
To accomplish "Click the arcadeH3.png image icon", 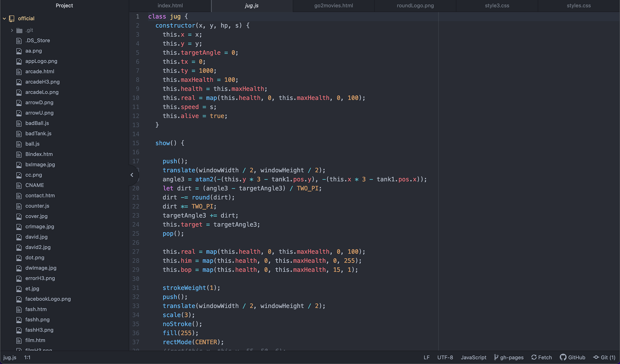I will click(x=19, y=82).
